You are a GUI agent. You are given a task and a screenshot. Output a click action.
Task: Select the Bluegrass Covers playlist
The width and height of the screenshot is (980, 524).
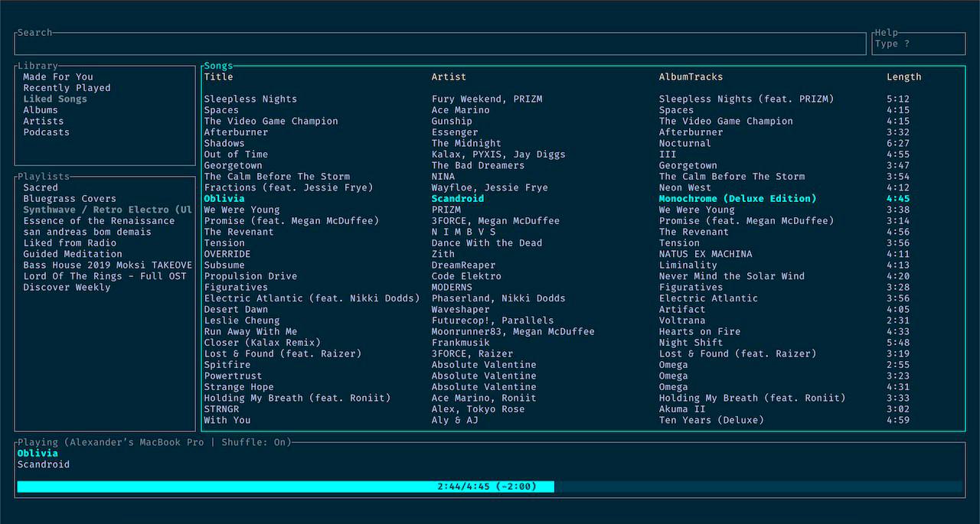[x=70, y=199]
